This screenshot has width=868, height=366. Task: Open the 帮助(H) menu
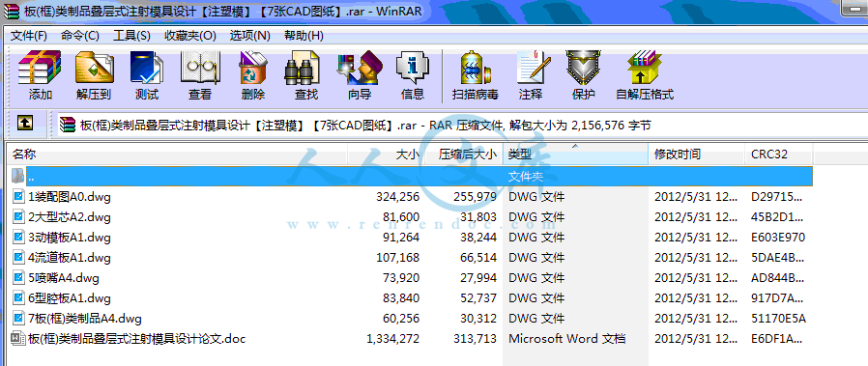click(x=304, y=36)
